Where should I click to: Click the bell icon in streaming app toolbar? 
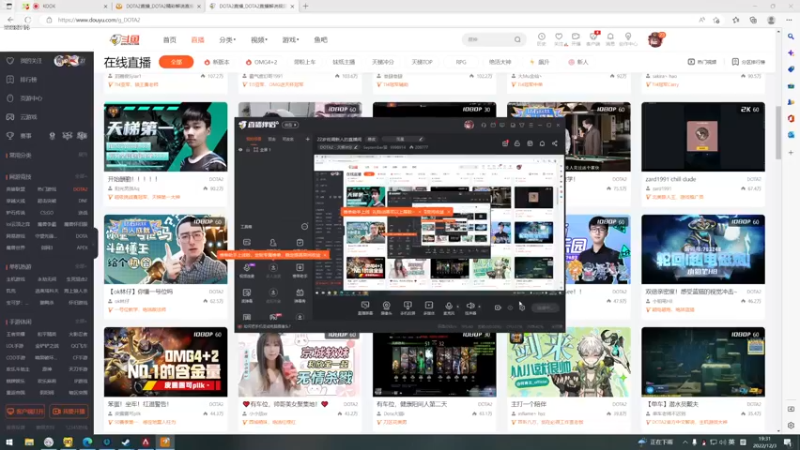pos(542,143)
